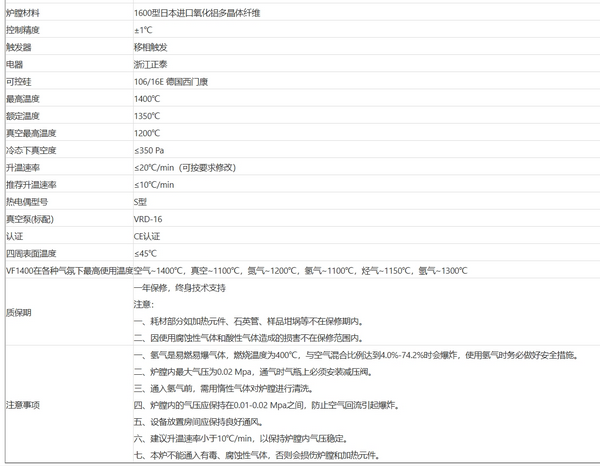Click the VRD-16 value
600x466 pixels.
[148, 219]
